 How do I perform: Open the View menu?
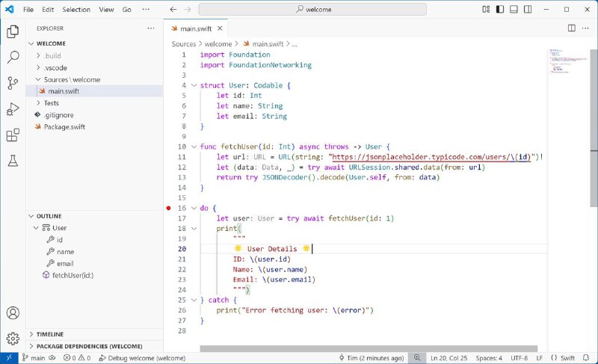(106, 10)
